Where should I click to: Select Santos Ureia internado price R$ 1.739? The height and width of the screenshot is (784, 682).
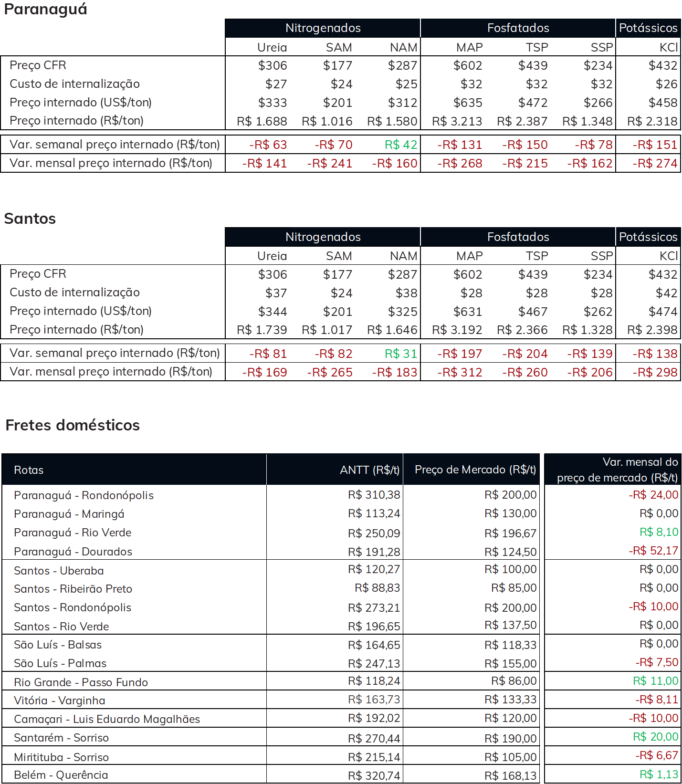click(x=262, y=330)
